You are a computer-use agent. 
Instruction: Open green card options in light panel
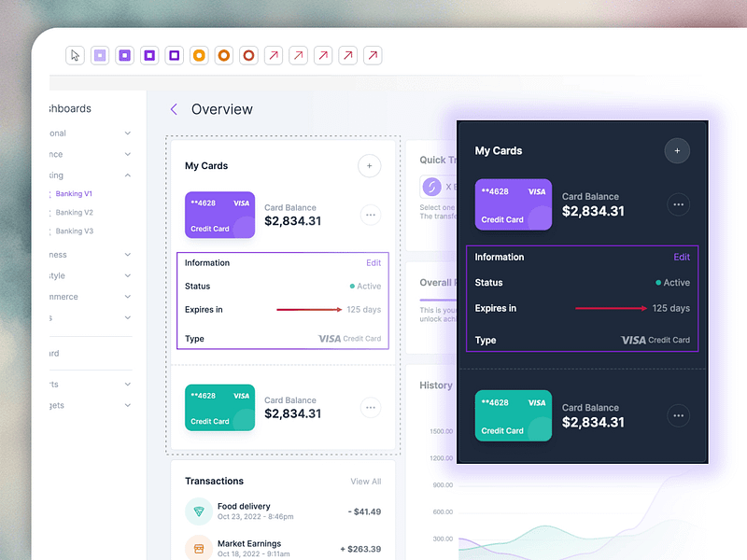click(x=371, y=408)
